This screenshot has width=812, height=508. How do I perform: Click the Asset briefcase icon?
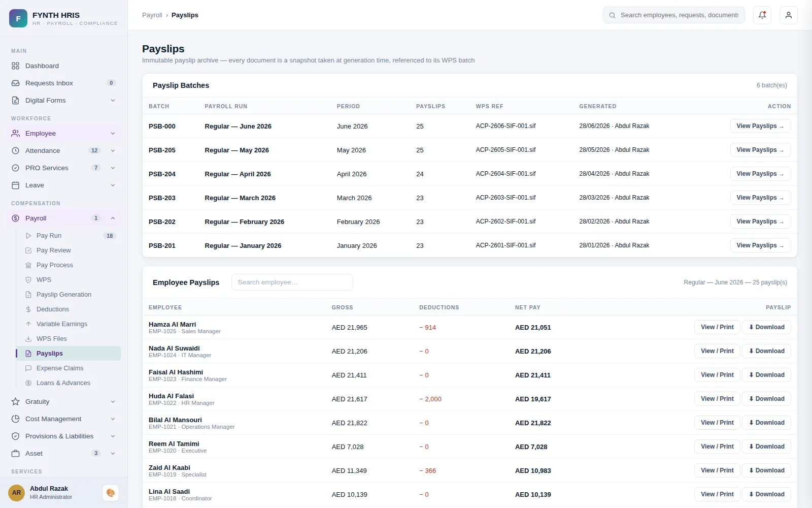[x=16, y=454]
